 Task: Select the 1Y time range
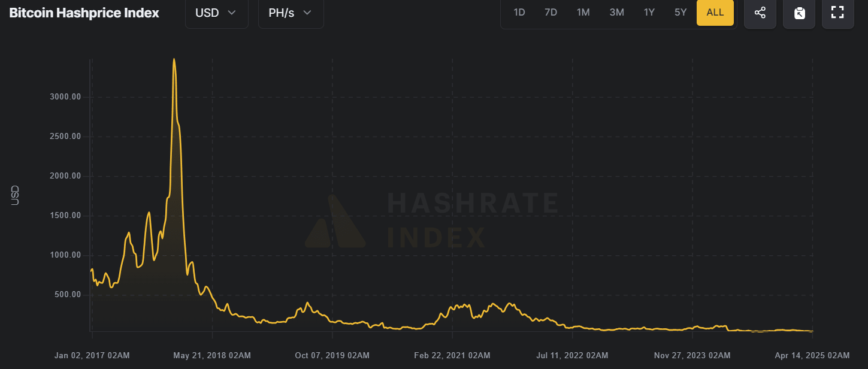click(649, 13)
